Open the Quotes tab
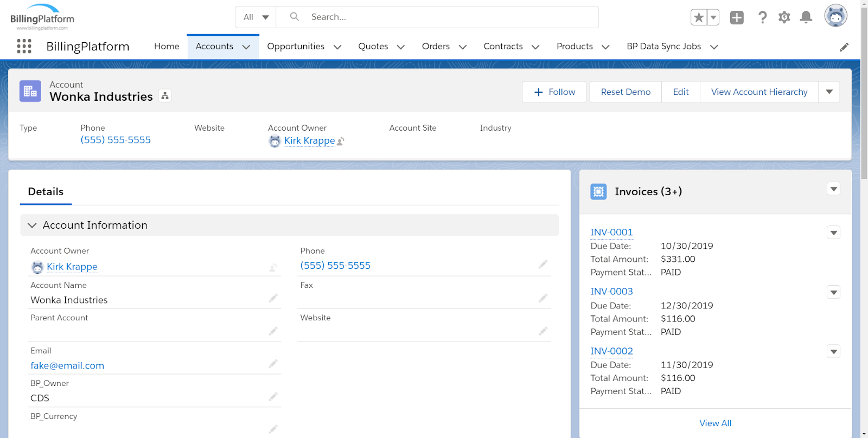This screenshot has height=438, width=868. (373, 47)
